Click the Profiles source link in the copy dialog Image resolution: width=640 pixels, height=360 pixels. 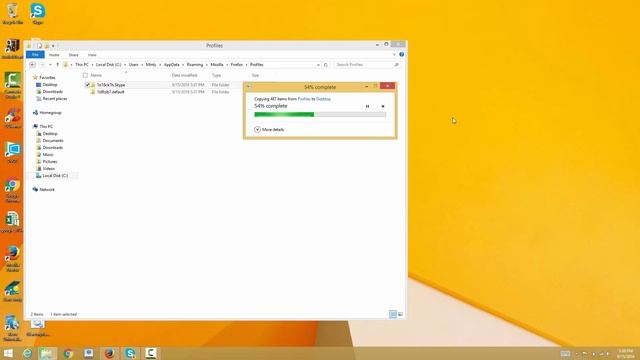[x=304, y=99]
